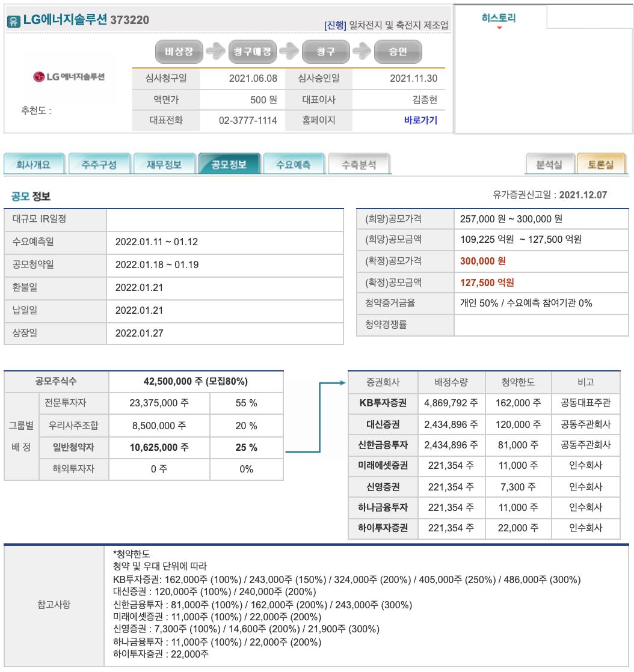Click the 대표이사 name 김종현

[x=425, y=100]
